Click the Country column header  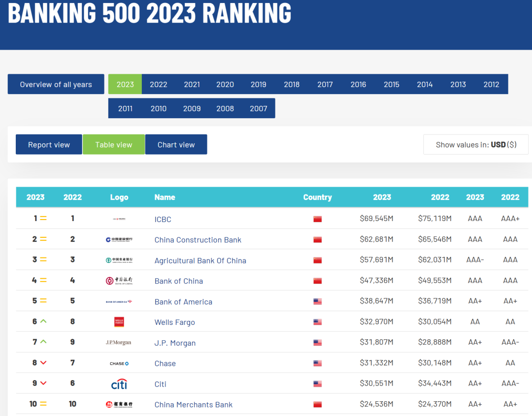click(x=318, y=197)
